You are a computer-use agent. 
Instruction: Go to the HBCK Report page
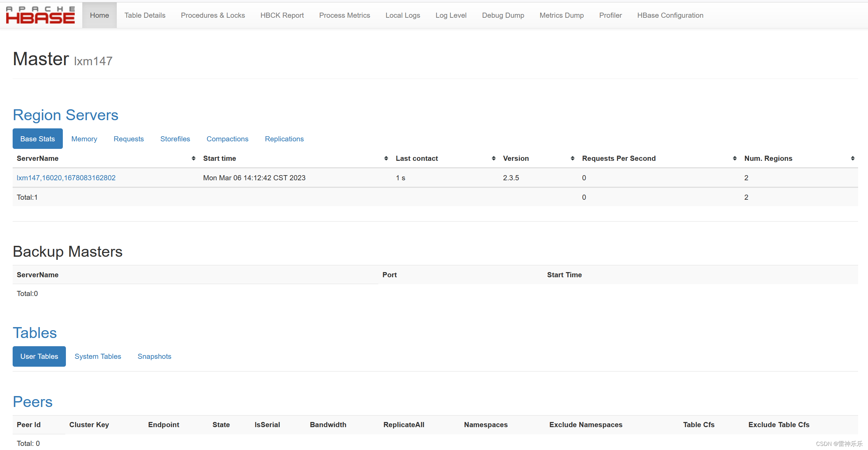point(282,15)
